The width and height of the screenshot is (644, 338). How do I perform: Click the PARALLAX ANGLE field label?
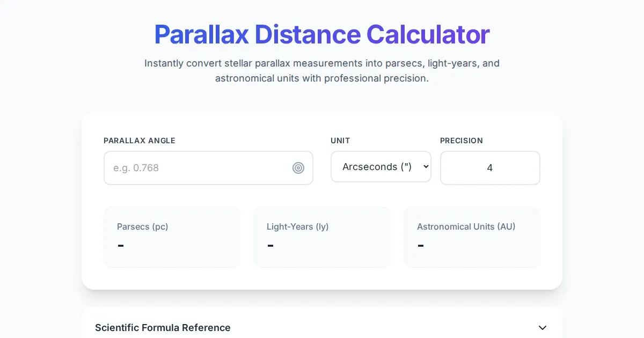140,141
